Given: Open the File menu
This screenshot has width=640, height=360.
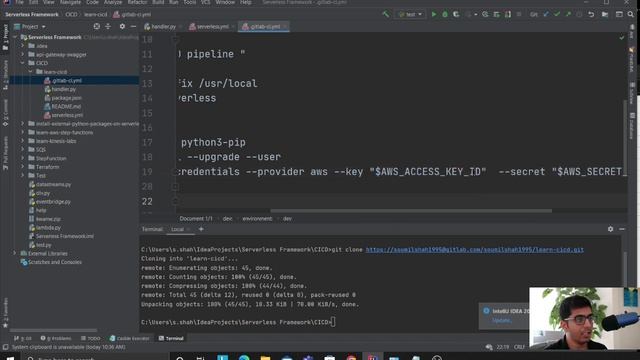Looking at the screenshot, I should tap(19, 2).
